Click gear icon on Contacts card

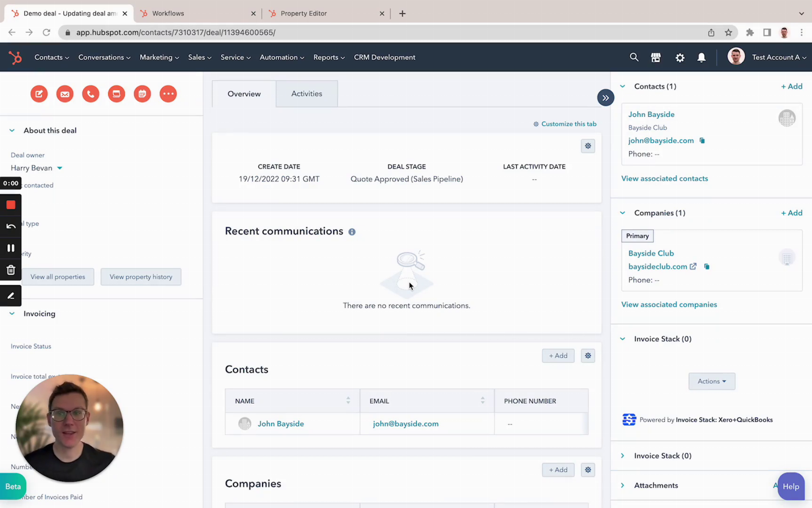click(x=588, y=356)
